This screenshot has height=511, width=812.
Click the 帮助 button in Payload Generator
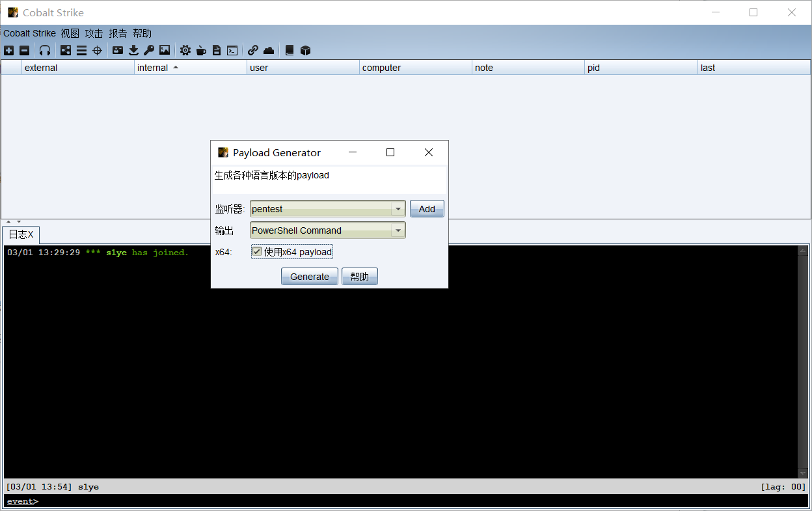(x=360, y=277)
